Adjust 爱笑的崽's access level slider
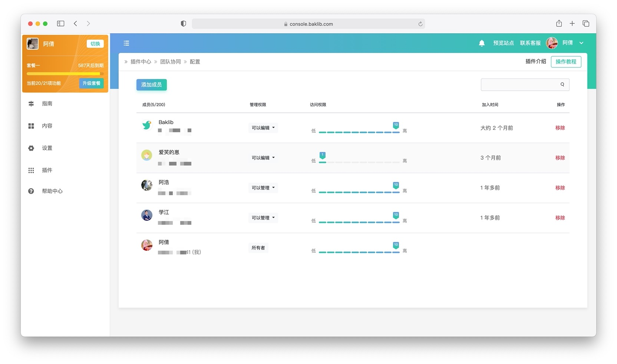The height and width of the screenshot is (364, 617). coord(359,162)
